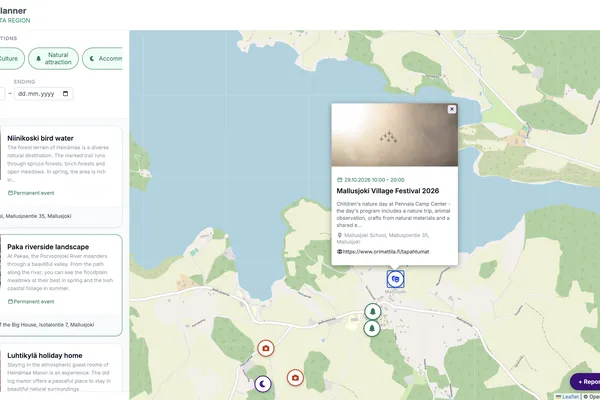Image resolution: width=600 pixels, height=400 pixels.
Task: Click the right orange camera map marker
Action: [295, 377]
